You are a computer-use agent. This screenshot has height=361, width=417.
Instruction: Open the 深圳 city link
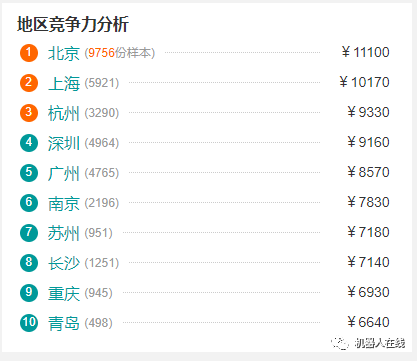pos(64,143)
